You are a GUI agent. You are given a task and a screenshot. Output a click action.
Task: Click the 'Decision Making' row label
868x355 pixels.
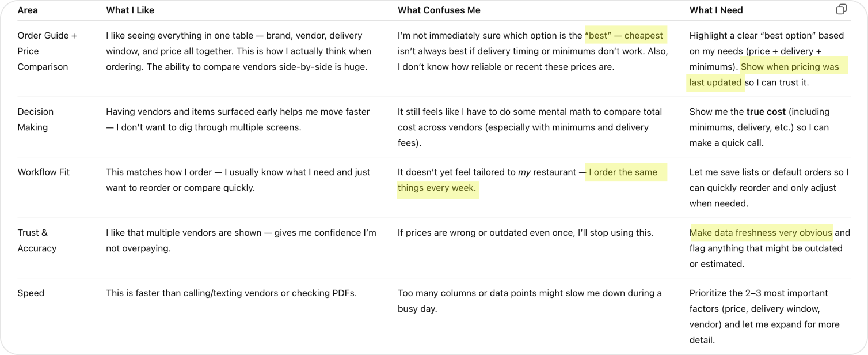[35, 119]
